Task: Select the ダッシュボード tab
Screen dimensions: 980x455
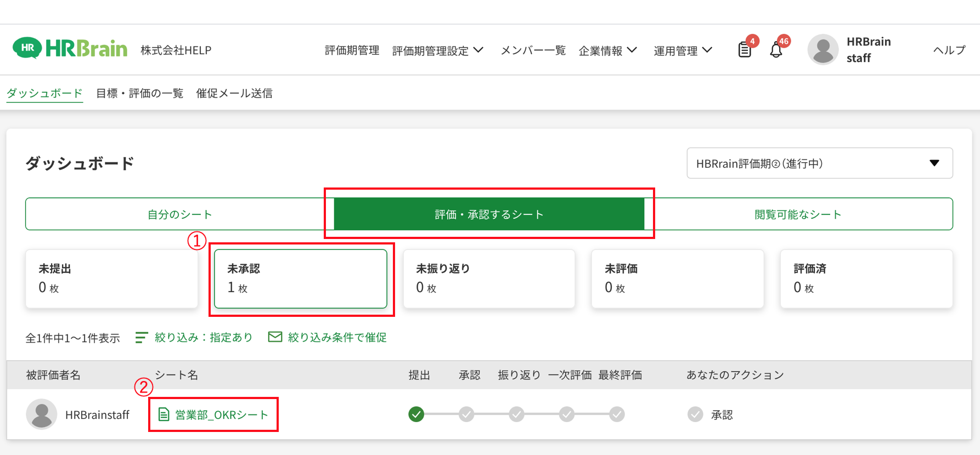Action: tap(44, 93)
